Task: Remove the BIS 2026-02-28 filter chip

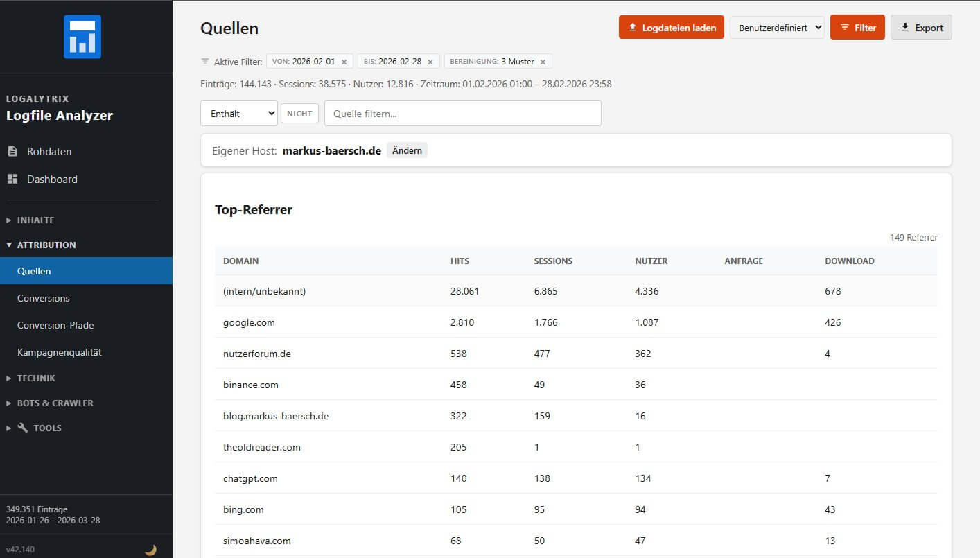Action: tap(430, 62)
